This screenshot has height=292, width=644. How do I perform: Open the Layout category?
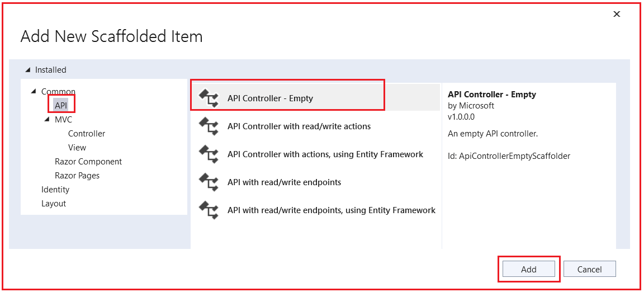(54, 204)
